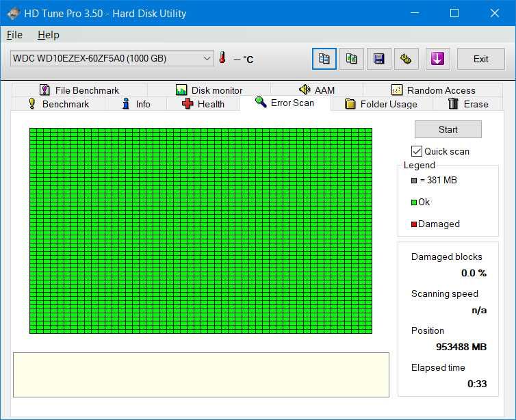Go to the Folder Usage tab
This screenshot has height=420, width=516.
pos(381,104)
